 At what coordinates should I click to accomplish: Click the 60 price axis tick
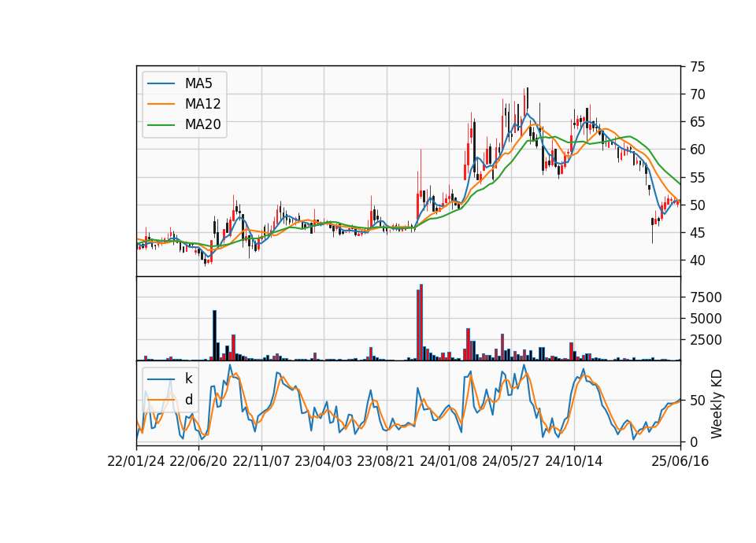[x=698, y=150]
